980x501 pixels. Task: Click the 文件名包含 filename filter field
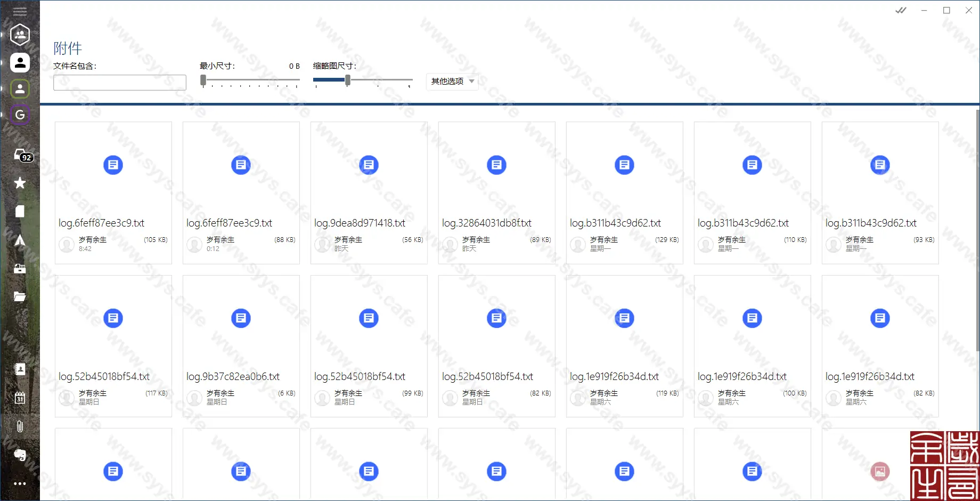[x=120, y=83]
